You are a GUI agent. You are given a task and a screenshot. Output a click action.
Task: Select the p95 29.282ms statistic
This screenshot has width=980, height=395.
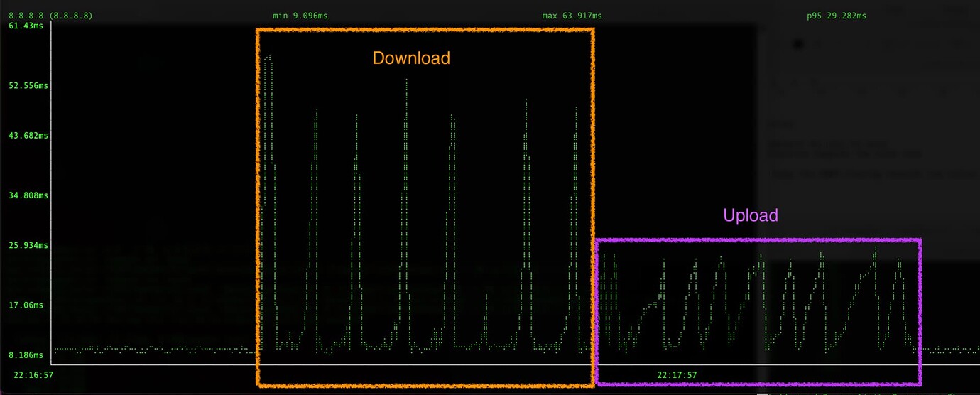point(837,16)
